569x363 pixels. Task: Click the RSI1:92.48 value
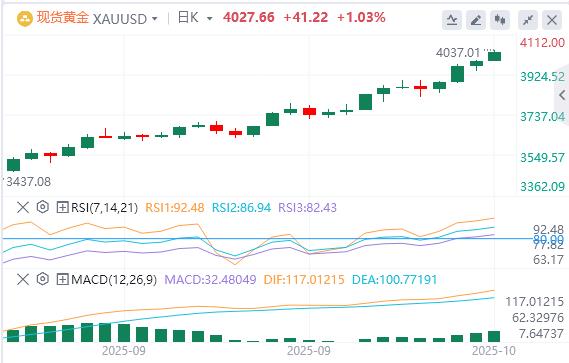[175, 208]
